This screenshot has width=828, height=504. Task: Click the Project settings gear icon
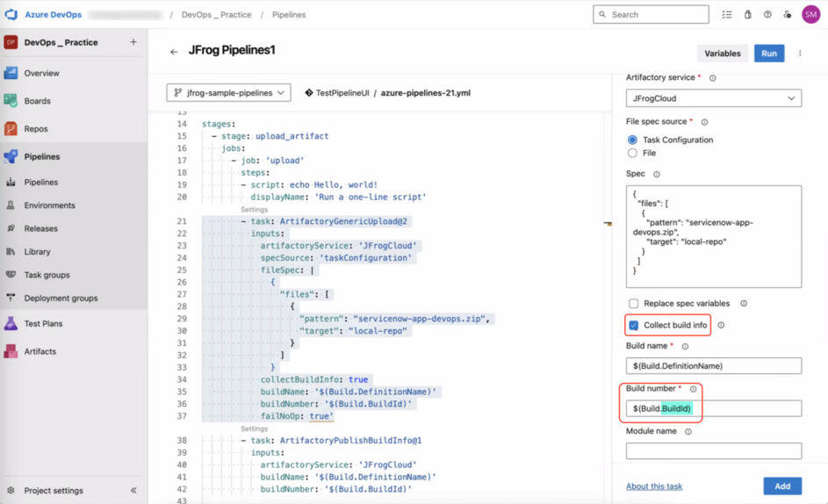click(x=11, y=490)
